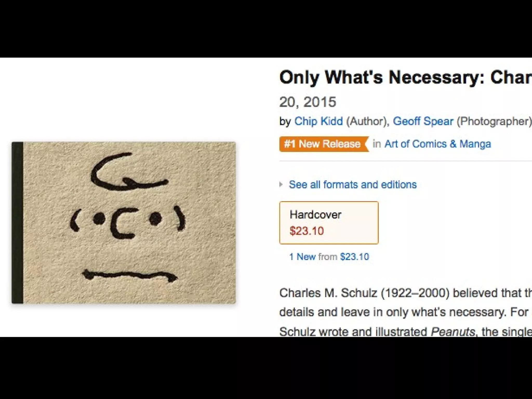Click the (Author) role label
This screenshot has height=399, width=532.
click(367, 121)
